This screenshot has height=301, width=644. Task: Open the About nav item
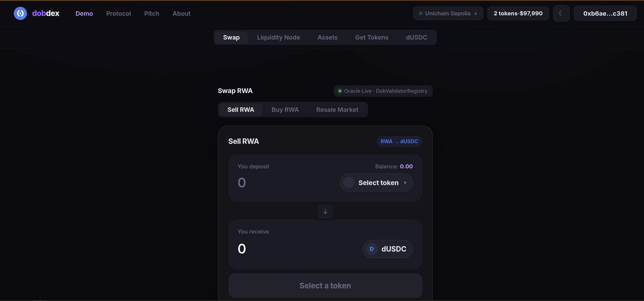point(181,14)
